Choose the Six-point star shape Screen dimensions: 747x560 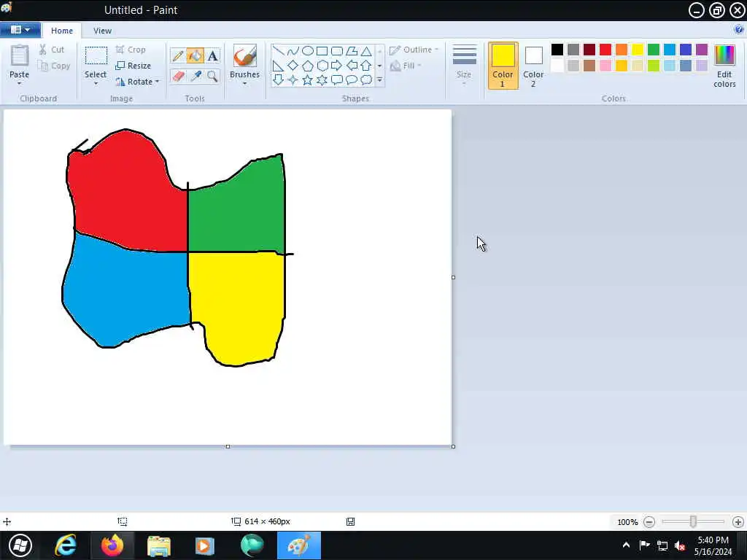click(322, 80)
